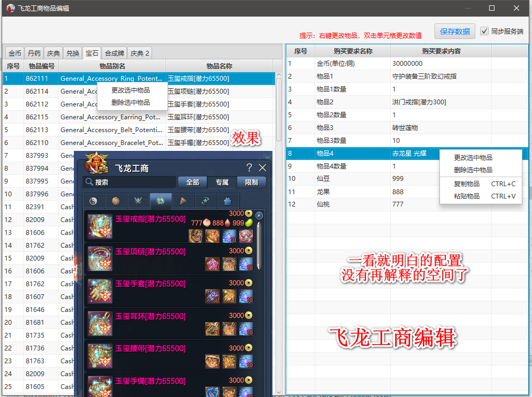
Task: Switch to the 合成牌 tab
Action: 115,53
